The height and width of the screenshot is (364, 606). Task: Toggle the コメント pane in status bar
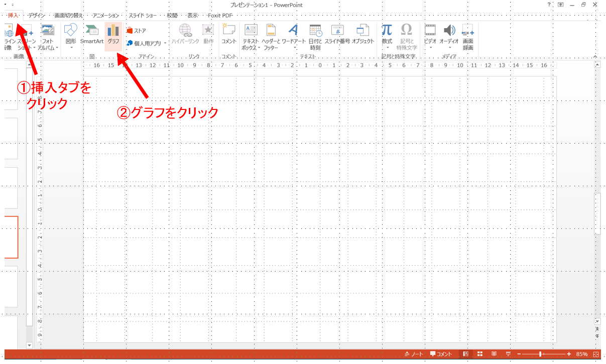pyautogui.click(x=441, y=354)
